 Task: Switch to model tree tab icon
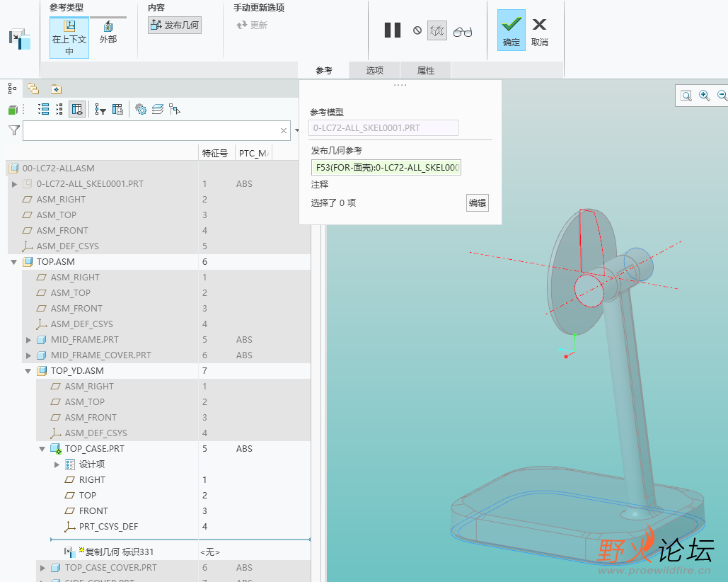pos(12,89)
